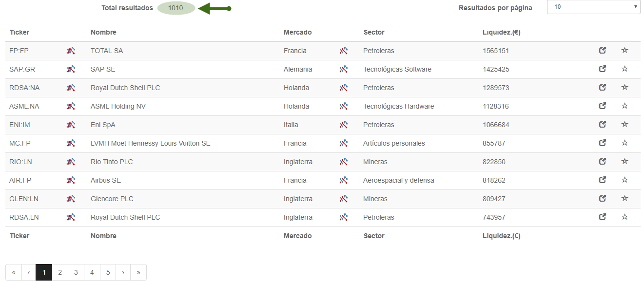Click the chart icon beside ticker RIO:LN

(x=71, y=162)
